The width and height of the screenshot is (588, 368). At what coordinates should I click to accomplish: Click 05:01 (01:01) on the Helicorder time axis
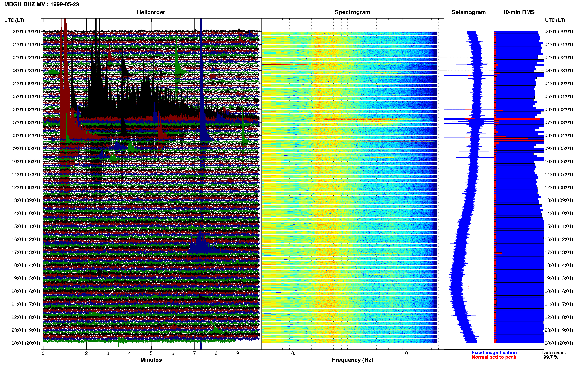click(x=26, y=96)
